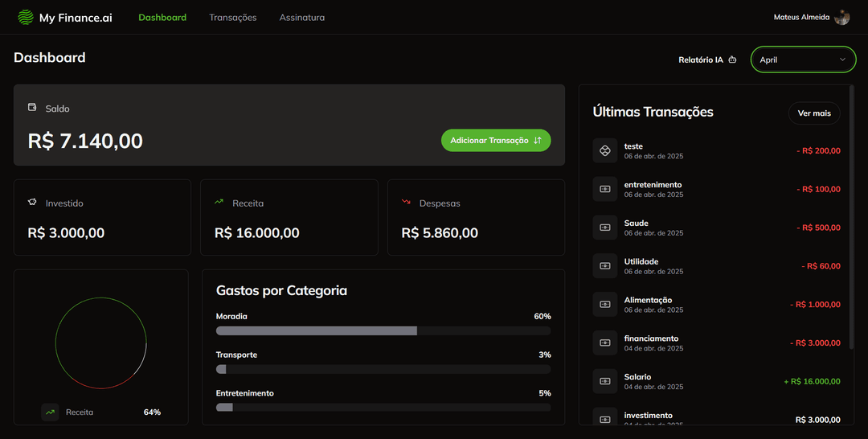Click the - R$ 3.000,00 amount
The height and width of the screenshot is (439, 868).
tap(815, 343)
